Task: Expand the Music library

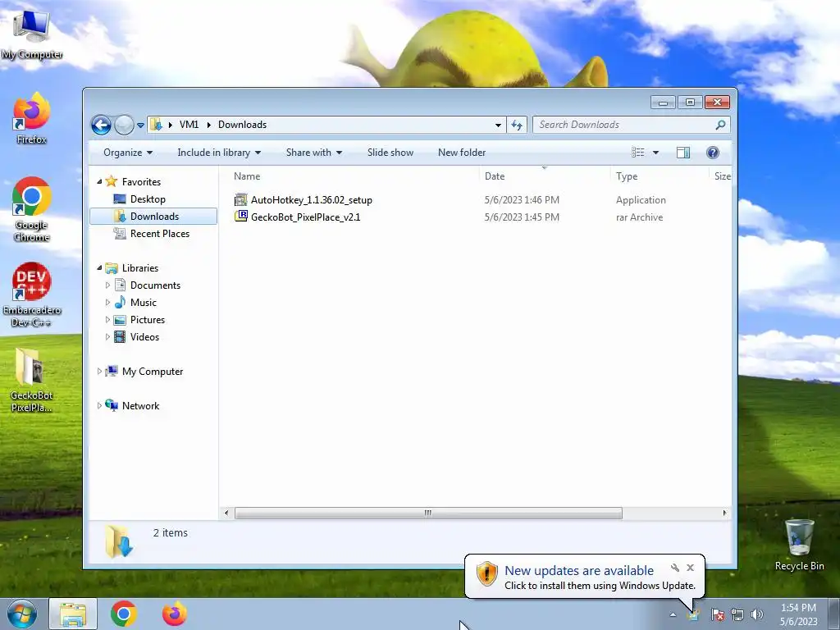Action: (107, 302)
